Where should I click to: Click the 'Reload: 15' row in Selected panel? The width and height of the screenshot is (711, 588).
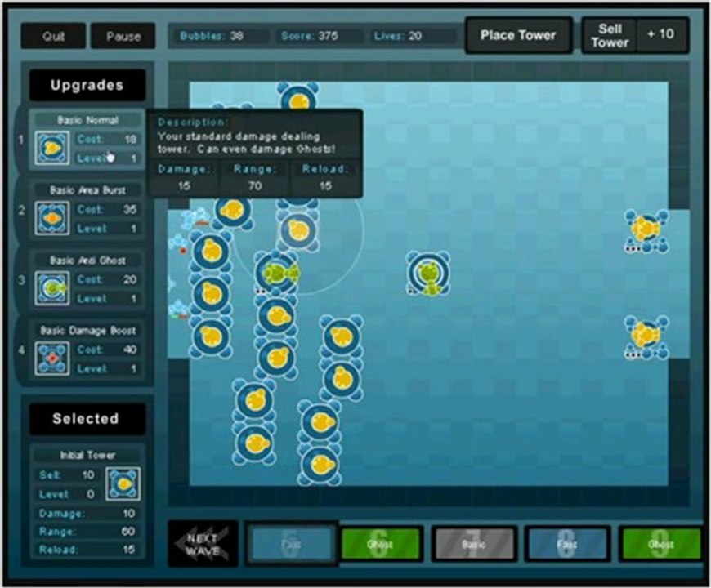pyautogui.click(x=87, y=550)
